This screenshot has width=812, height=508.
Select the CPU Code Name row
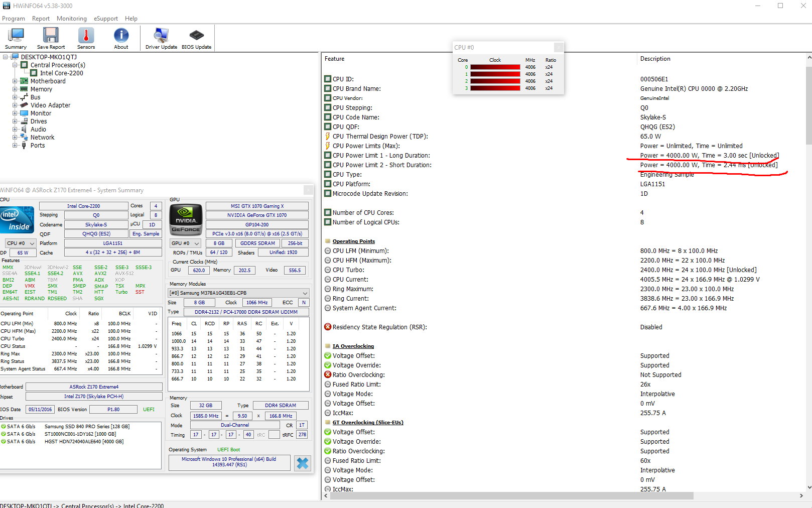[x=563, y=117]
